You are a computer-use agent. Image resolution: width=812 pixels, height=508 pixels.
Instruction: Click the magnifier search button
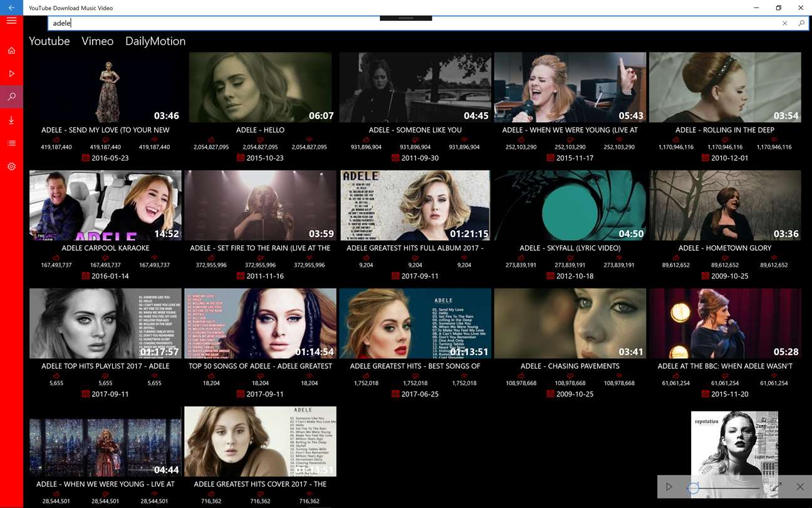point(801,23)
